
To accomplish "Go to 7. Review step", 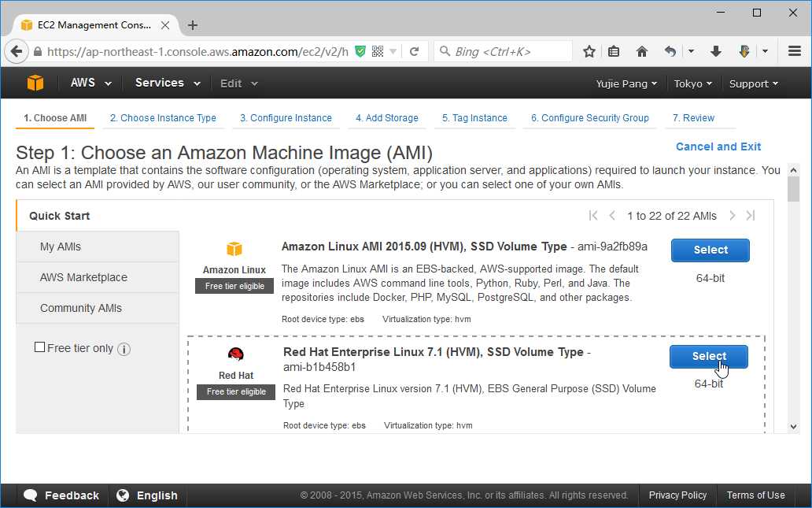I will click(693, 118).
